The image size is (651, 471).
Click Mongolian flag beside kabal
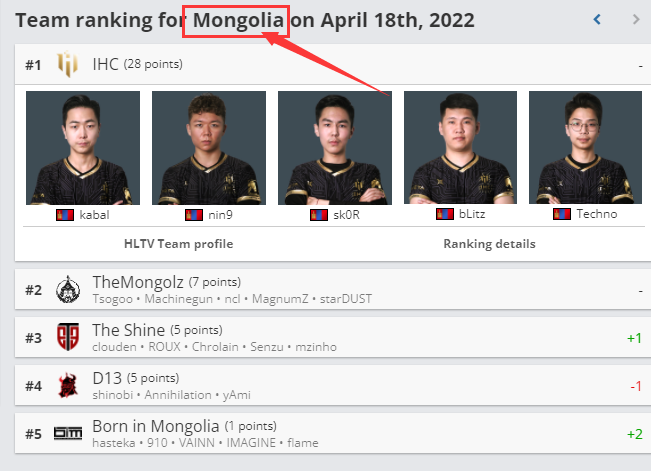point(65,215)
